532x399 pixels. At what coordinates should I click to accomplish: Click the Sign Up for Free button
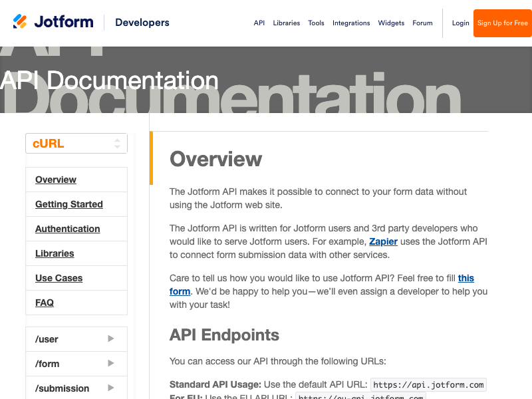pos(503,23)
